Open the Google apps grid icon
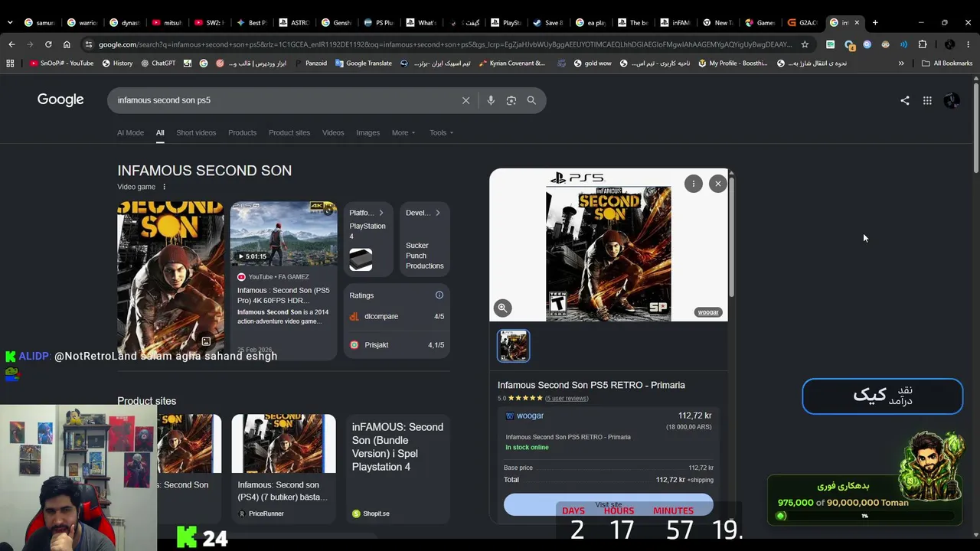The width and height of the screenshot is (980, 551). [927, 100]
